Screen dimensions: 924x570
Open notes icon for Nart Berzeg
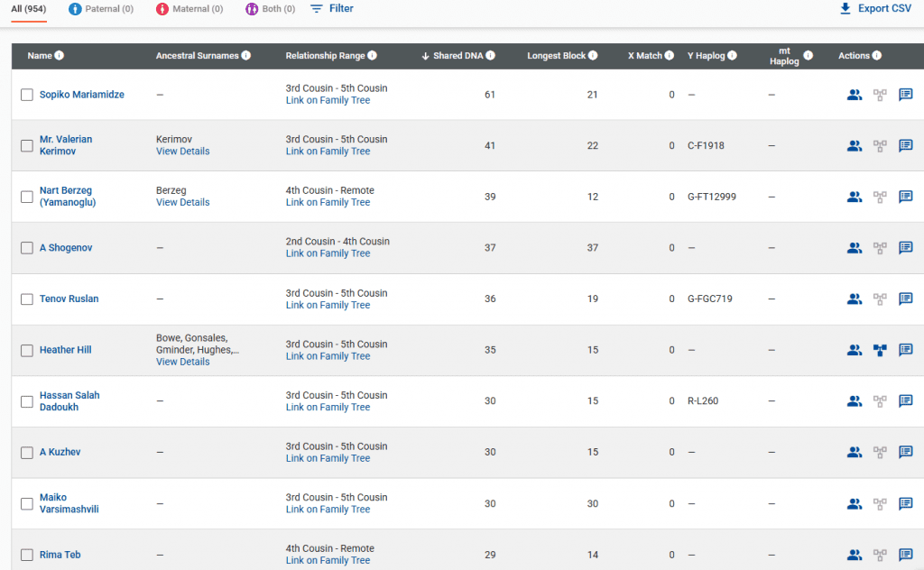(906, 197)
